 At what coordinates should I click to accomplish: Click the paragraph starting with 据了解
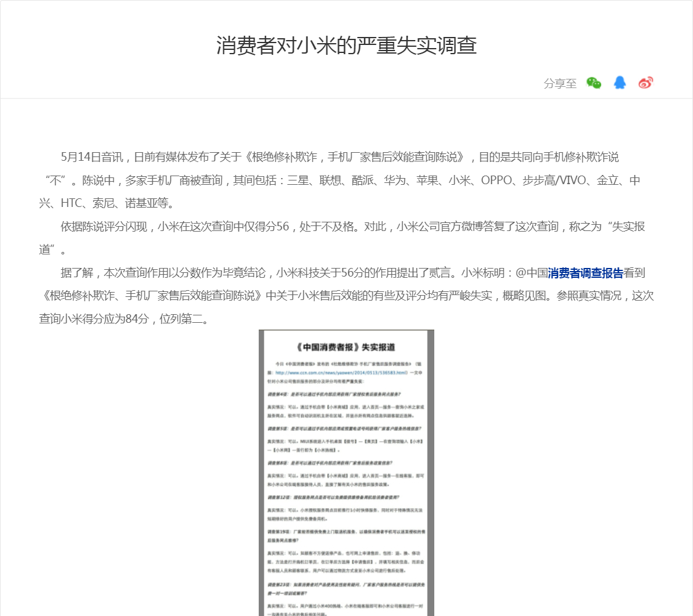346,296
